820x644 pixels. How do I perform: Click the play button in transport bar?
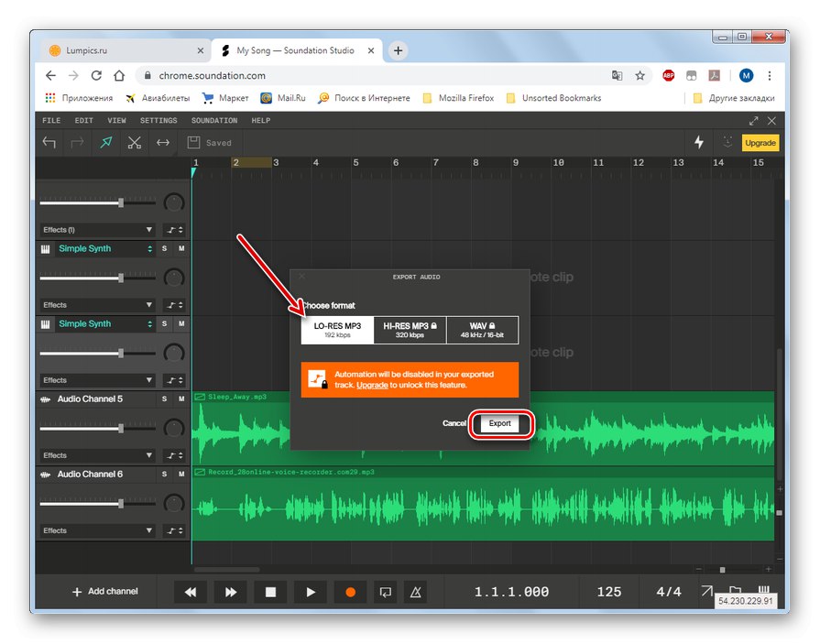pos(311,592)
